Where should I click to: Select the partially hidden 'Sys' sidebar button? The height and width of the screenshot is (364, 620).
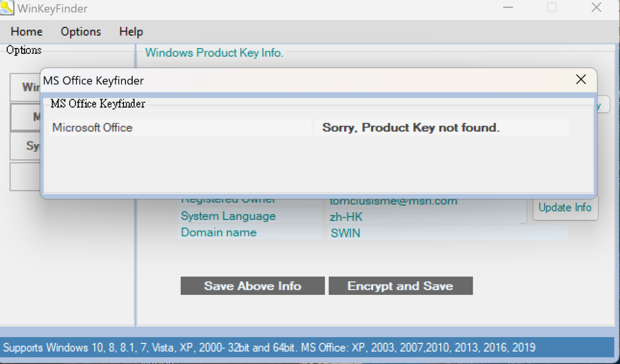coord(25,146)
